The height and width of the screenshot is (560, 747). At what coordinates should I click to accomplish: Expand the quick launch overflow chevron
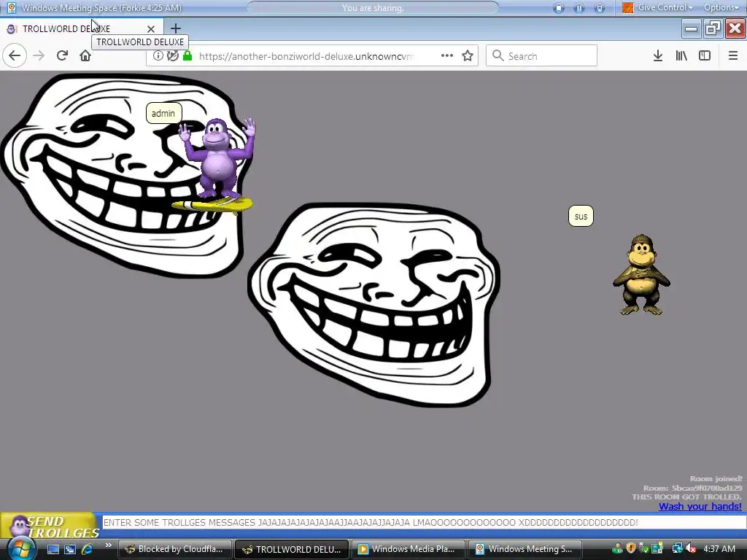[108, 545]
